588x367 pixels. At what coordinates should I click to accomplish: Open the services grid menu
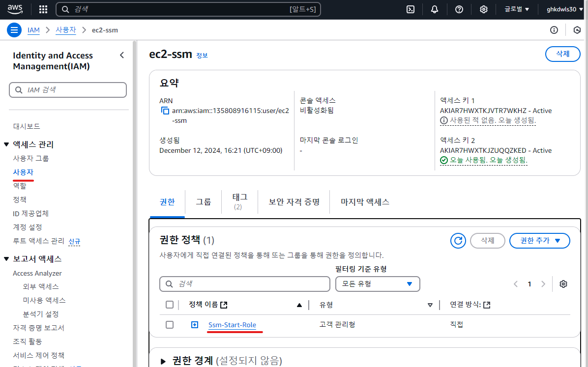pyautogui.click(x=43, y=9)
